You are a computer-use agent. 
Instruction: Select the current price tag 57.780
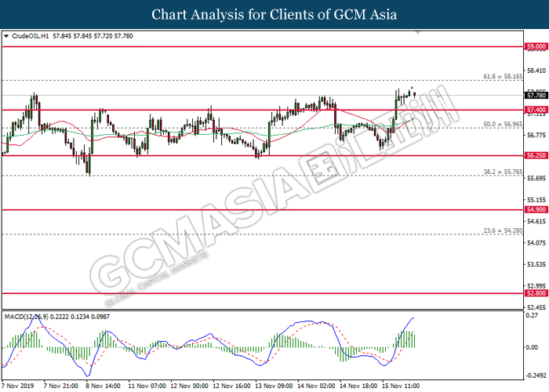[536, 95]
